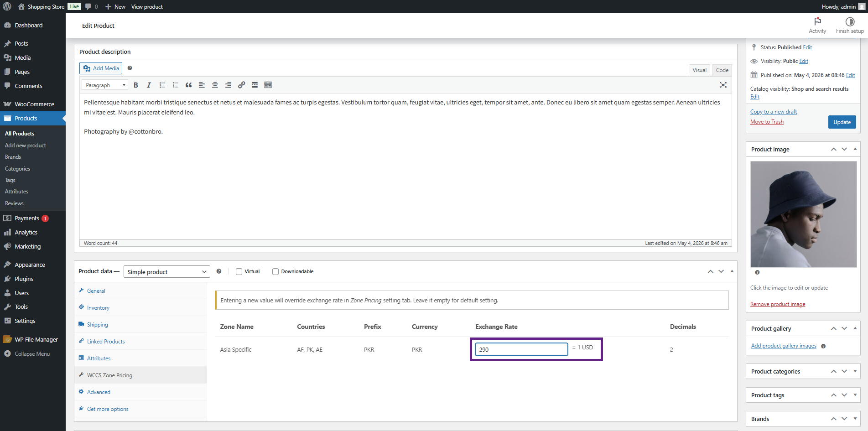Open Payments in sidebar menu
868x431 pixels.
click(x=33, y=218)
